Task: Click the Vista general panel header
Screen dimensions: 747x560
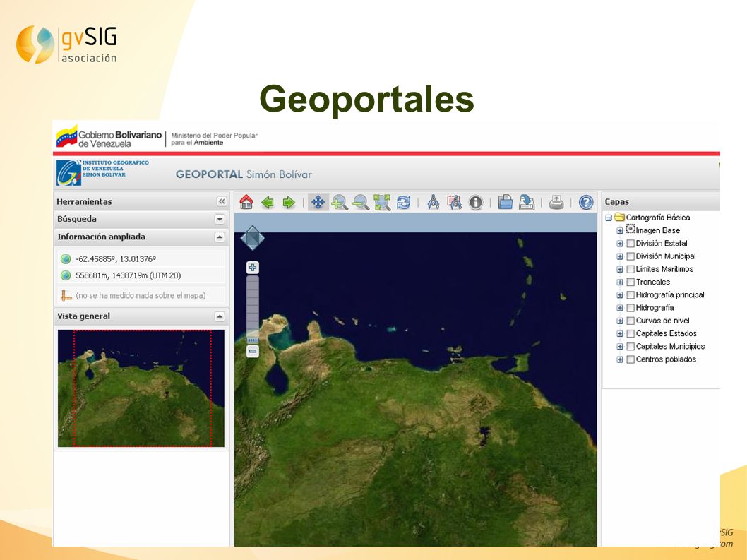Action: (x=141, y=316)
